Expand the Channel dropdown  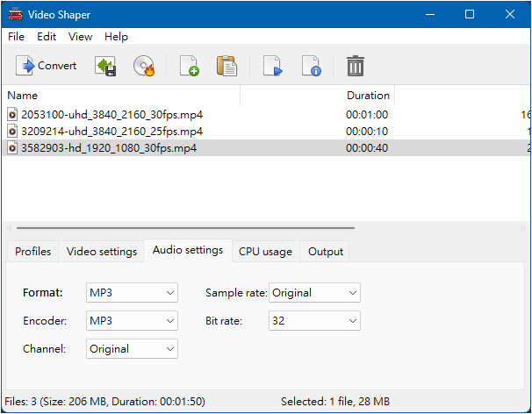(132, 349)
